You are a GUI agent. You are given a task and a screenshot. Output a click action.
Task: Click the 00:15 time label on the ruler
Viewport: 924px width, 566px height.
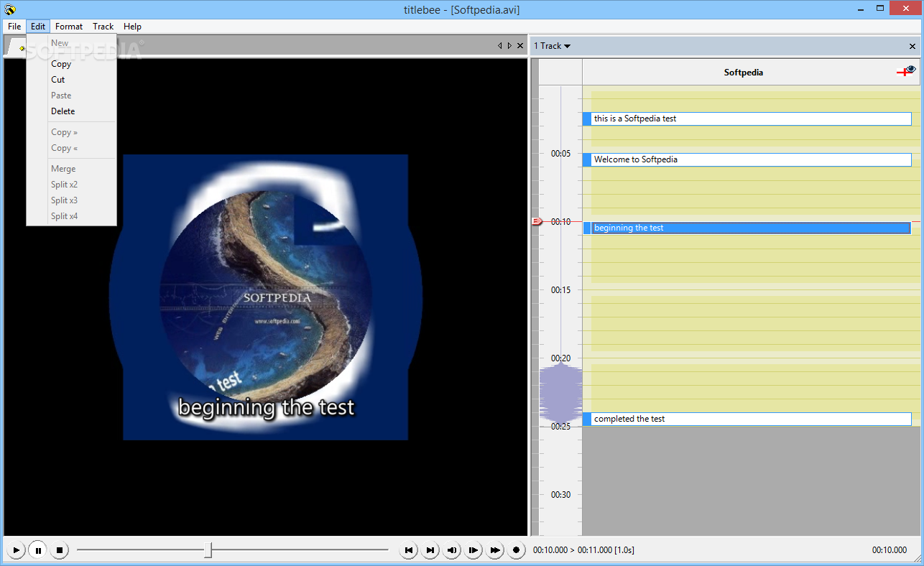[560, 290]
